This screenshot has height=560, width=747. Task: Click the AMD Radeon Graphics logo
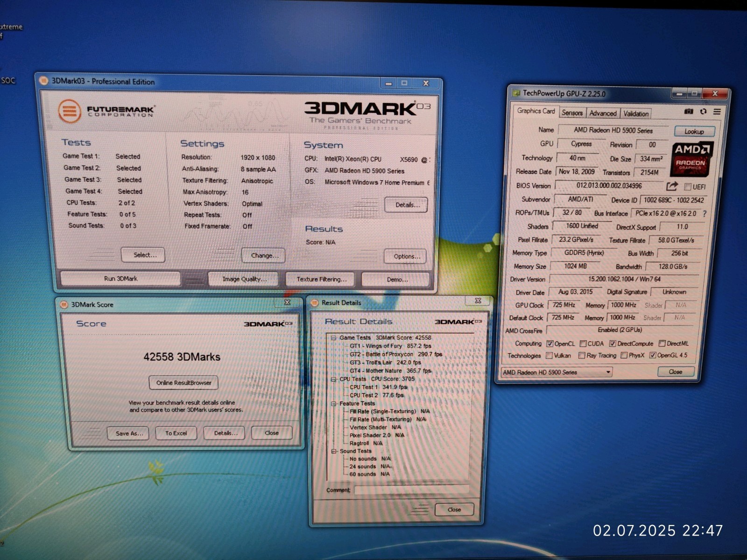[x=691, y=159]
